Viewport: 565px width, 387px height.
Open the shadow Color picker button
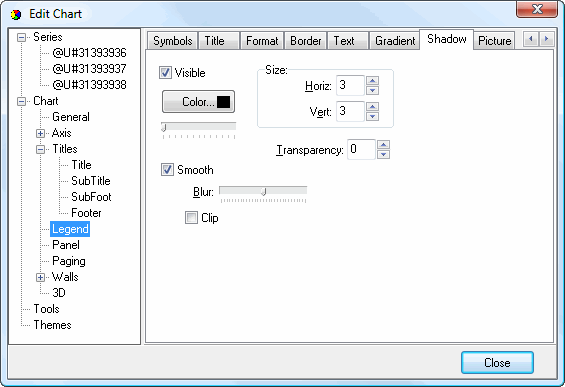(199, 102)
